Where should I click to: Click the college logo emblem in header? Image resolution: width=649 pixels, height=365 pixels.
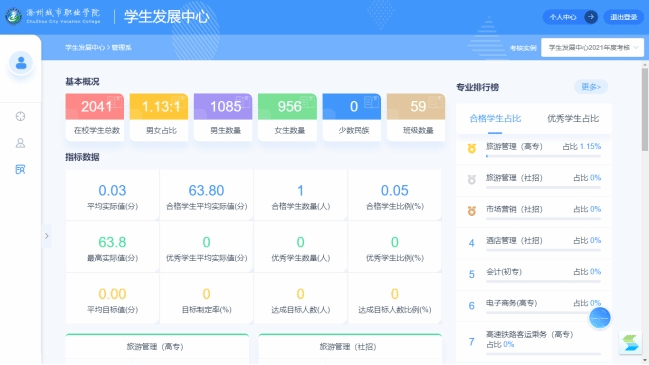[13, 17]
